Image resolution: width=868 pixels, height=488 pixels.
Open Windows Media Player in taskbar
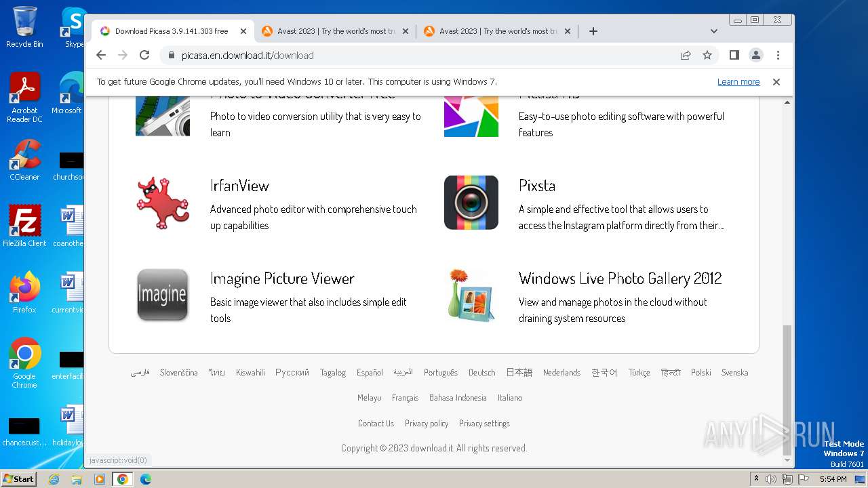pyautogui.click(x=100, y=479)
